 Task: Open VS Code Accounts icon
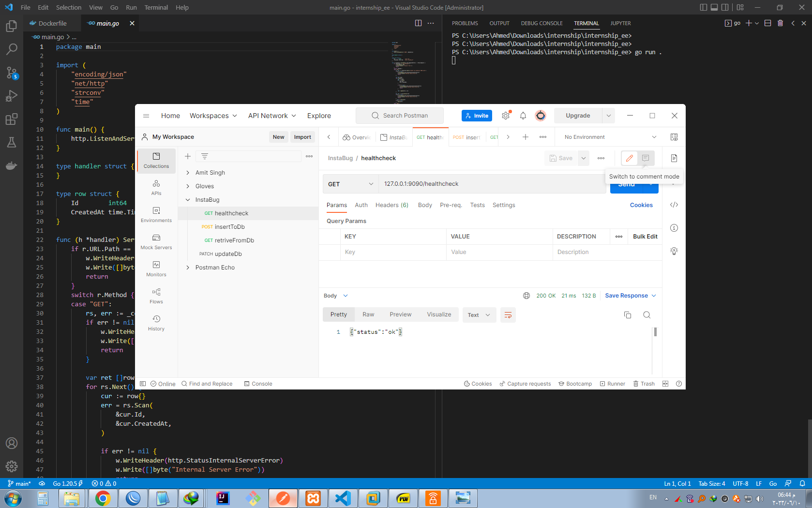click(12, 443)
